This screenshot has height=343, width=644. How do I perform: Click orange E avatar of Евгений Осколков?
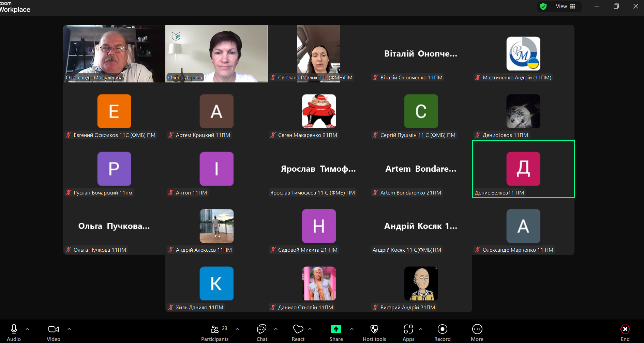click(x=114, y=111)
